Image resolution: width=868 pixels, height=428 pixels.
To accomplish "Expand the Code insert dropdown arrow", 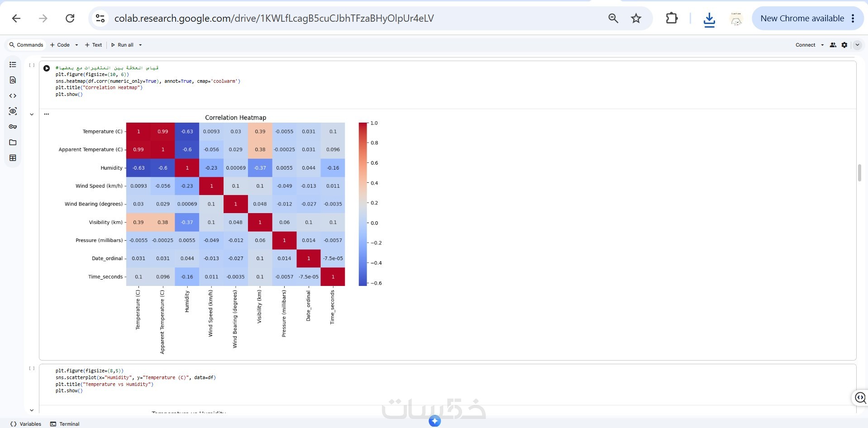I will click(x=76, y=45).
